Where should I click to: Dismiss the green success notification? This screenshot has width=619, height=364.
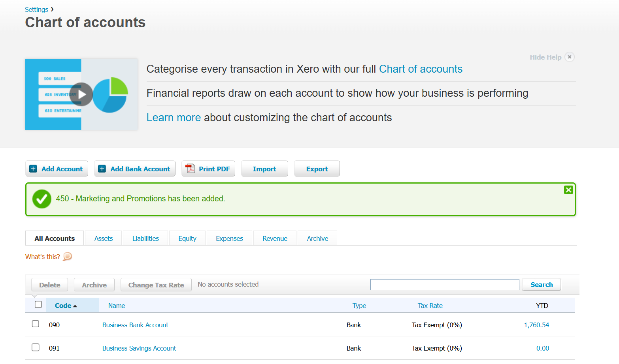coord(568,190)
